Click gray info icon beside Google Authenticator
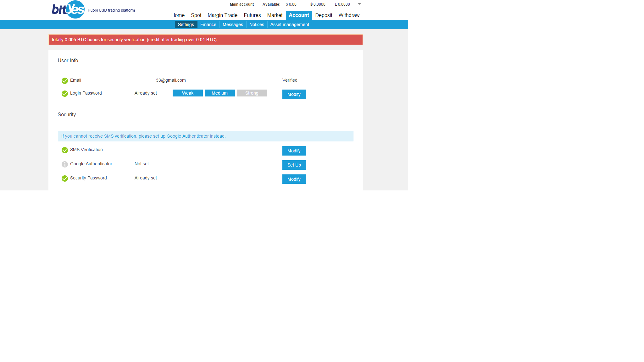 [65, 164]
